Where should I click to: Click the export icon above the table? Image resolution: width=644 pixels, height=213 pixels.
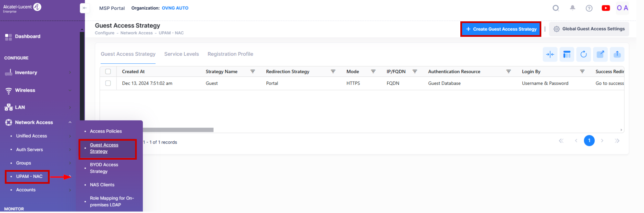coord(600,54)
